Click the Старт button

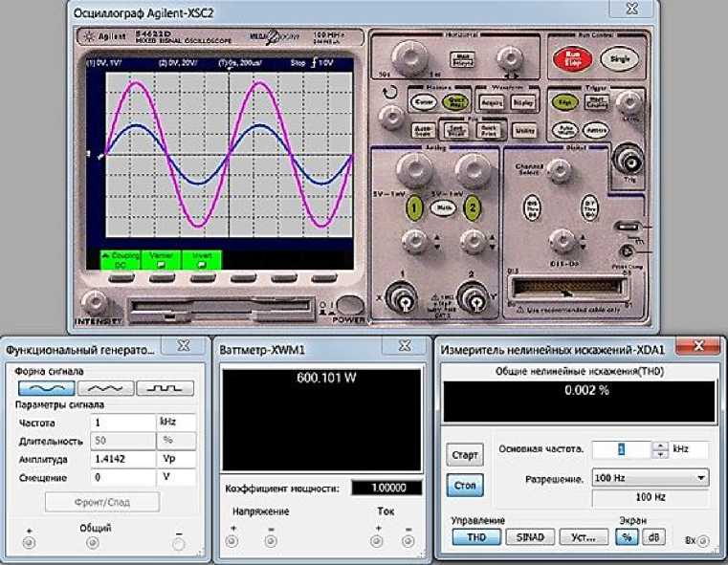tap(464, 455)
